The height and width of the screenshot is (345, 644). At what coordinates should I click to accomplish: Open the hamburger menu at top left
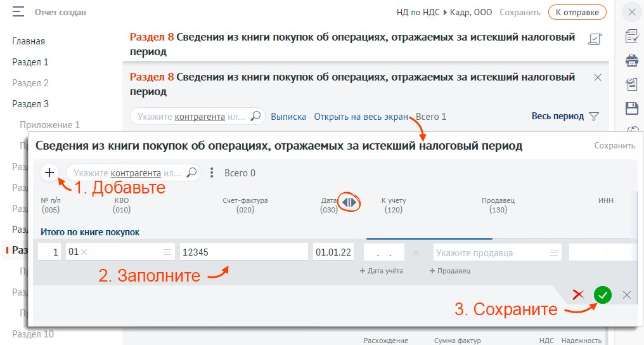(18, 12)
